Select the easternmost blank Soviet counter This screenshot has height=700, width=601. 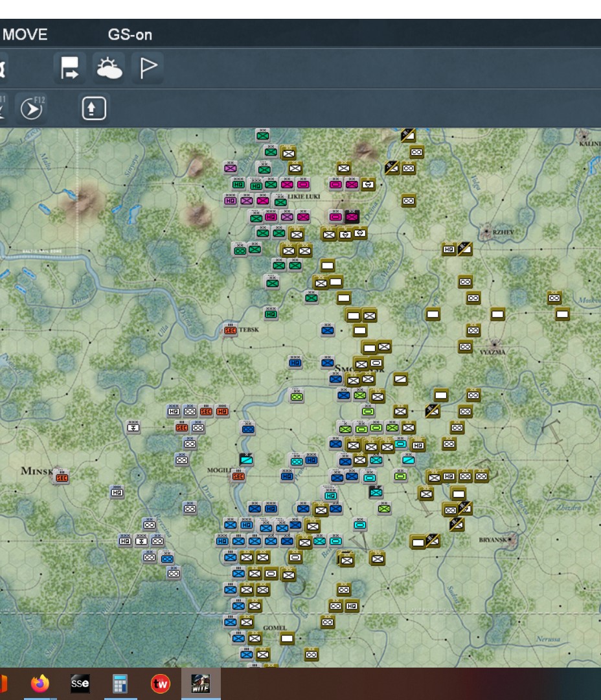pos(562,314)
